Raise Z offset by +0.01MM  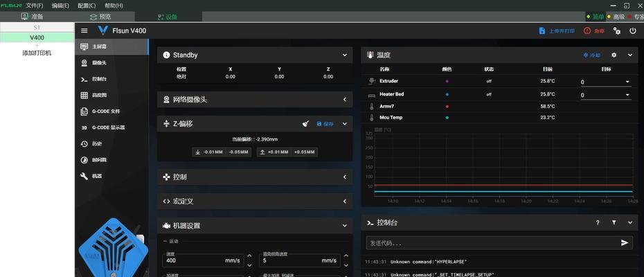point(274,152)
